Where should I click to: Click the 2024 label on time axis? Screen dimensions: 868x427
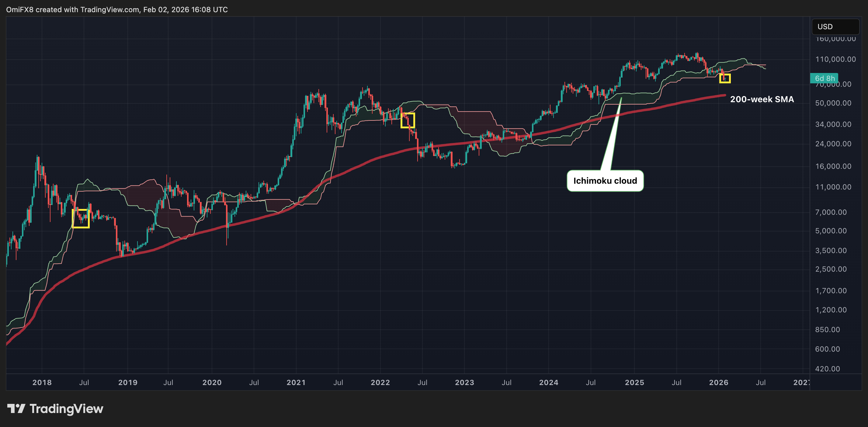pos(549,383)
